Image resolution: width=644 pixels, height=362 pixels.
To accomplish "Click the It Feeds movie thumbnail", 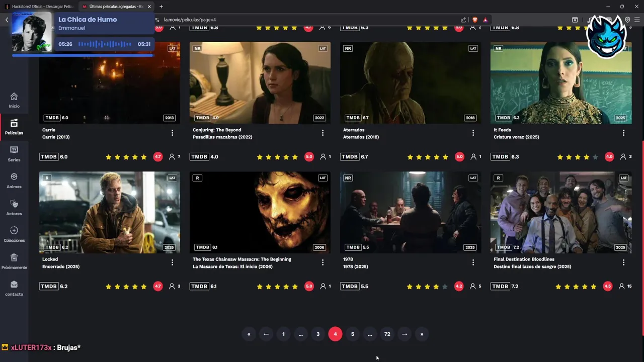I will pyautogui.click(x=561, y=82).
